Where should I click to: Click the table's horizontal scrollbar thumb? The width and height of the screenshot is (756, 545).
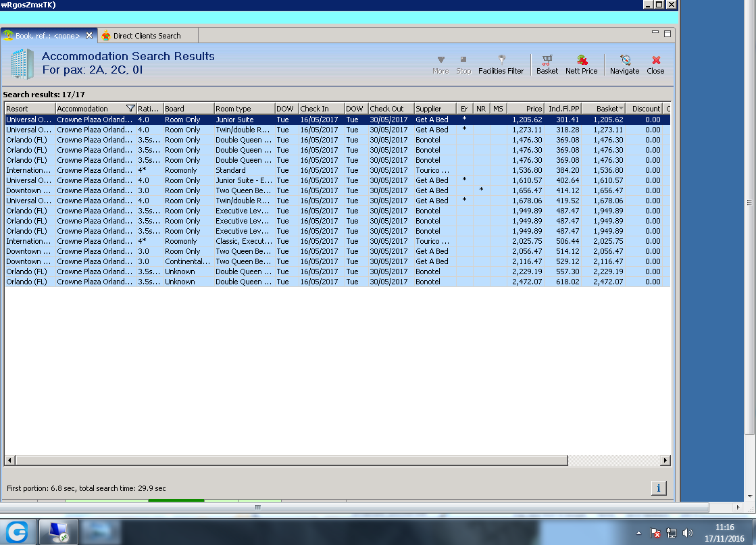[292, 460]
